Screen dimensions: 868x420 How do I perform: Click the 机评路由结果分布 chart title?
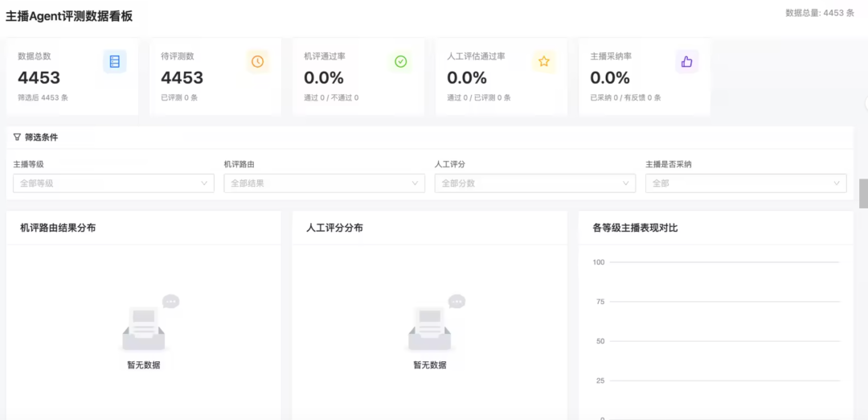coord(58,228)
